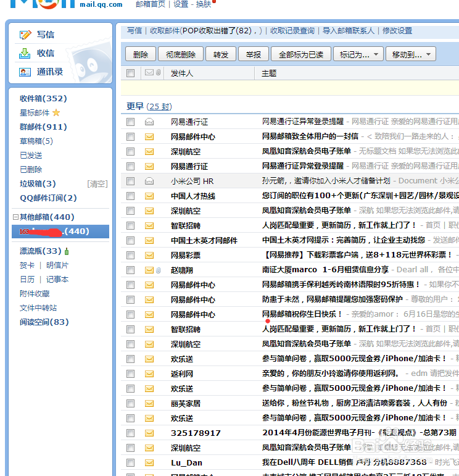Click the 邮箱首页 top link
The height and width of the screenshot is (476, 459).
tap(151, 4)
